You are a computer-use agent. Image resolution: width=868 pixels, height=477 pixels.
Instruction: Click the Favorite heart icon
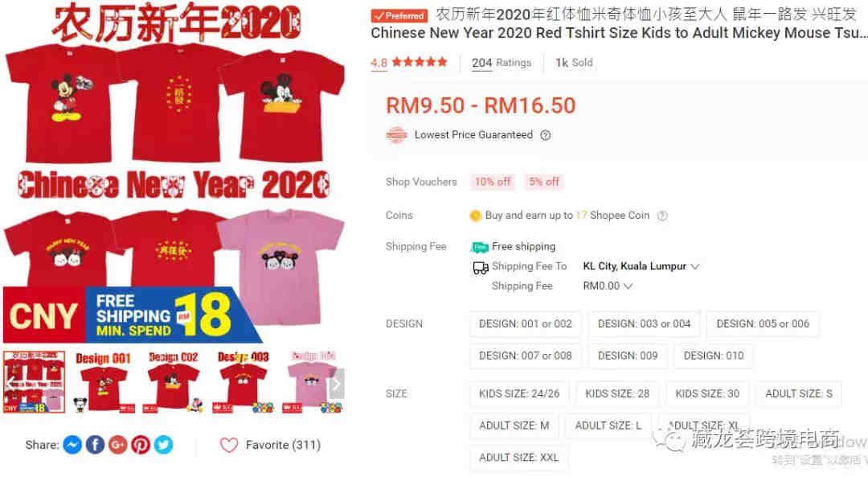coord(228,445)
